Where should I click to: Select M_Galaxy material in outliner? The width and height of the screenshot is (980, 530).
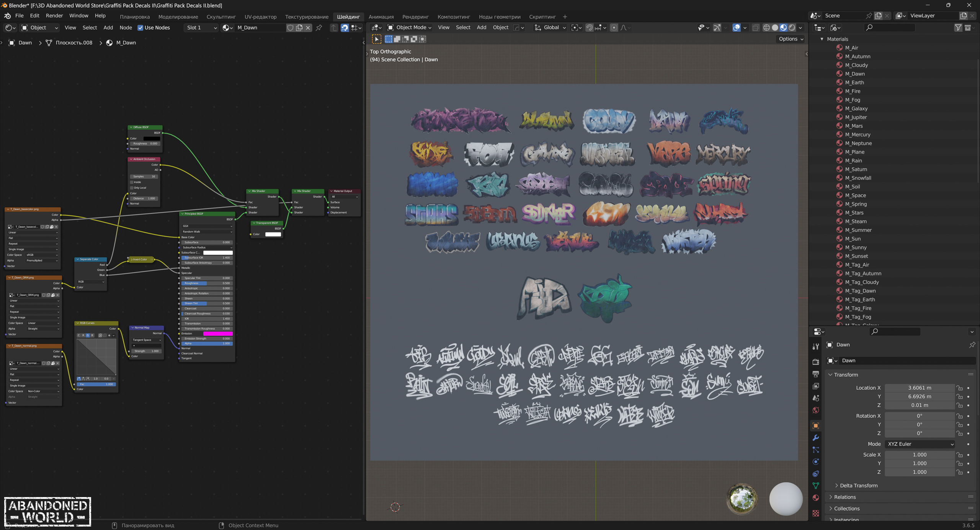(856, 108)
